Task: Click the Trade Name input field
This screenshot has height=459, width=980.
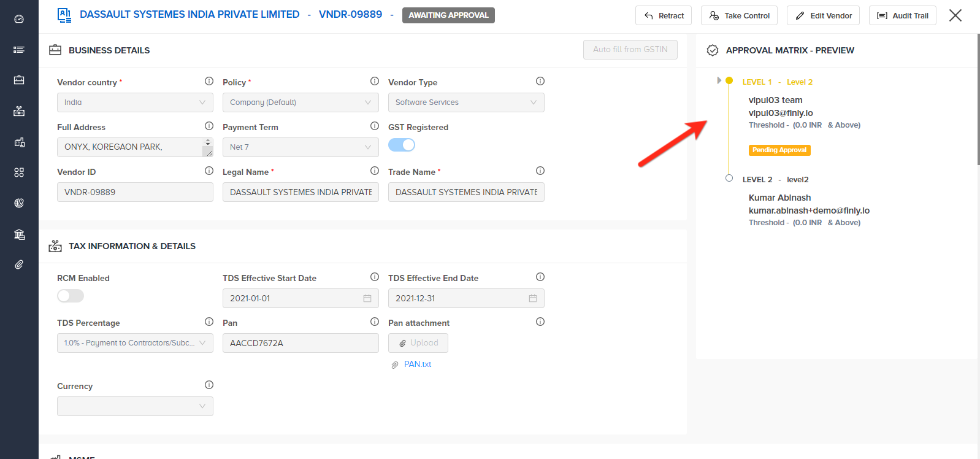Action: (x=466, y=192)
